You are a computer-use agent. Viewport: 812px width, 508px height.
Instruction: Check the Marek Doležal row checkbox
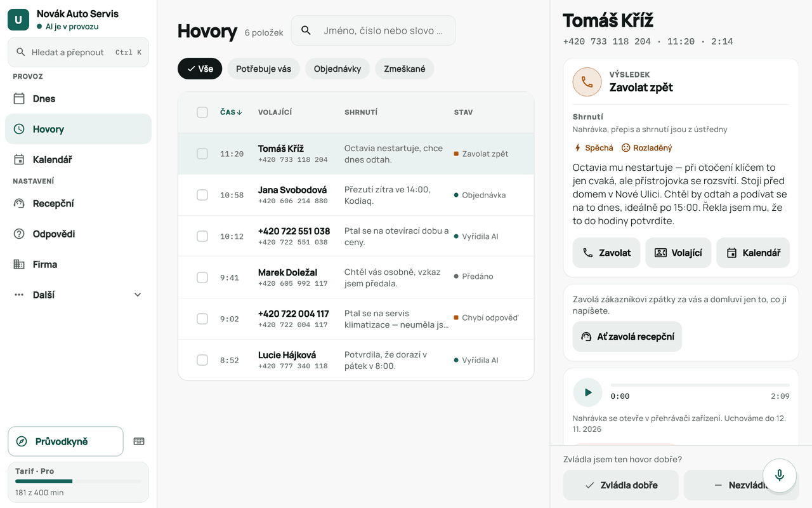point(202,277)
